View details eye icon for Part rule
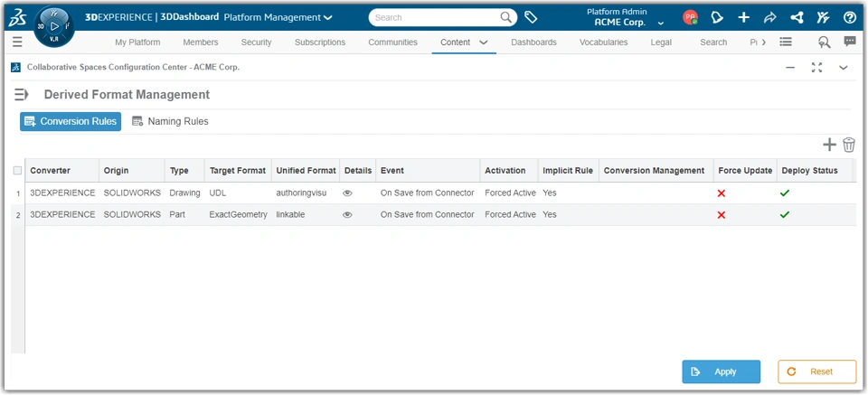 pos(347,214)
